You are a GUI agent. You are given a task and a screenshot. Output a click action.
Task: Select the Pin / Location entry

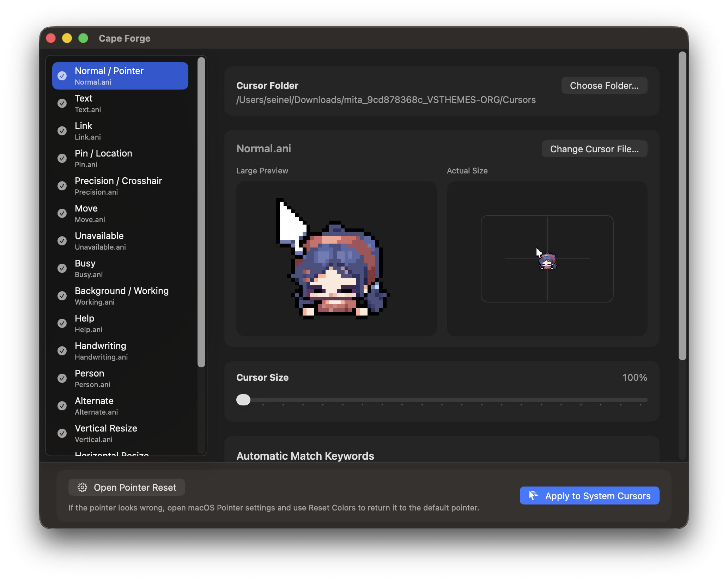click(120, 158)
